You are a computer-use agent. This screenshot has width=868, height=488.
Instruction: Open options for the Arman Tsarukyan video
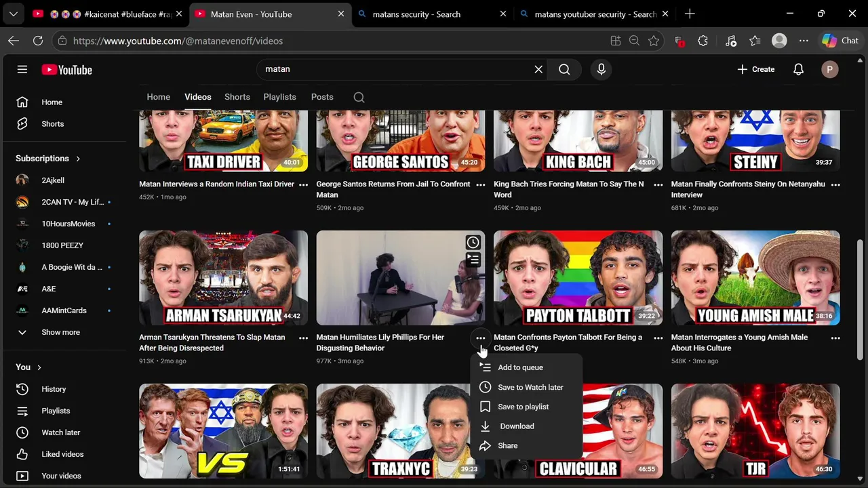click(303, 338)
